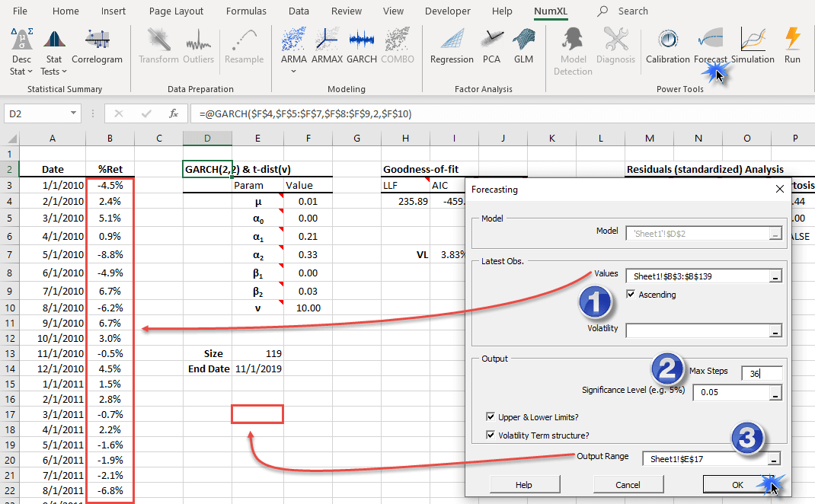Open the PCA factor analysis tool
The height and width of the screenshot is (504, 815).
(491, 46)
